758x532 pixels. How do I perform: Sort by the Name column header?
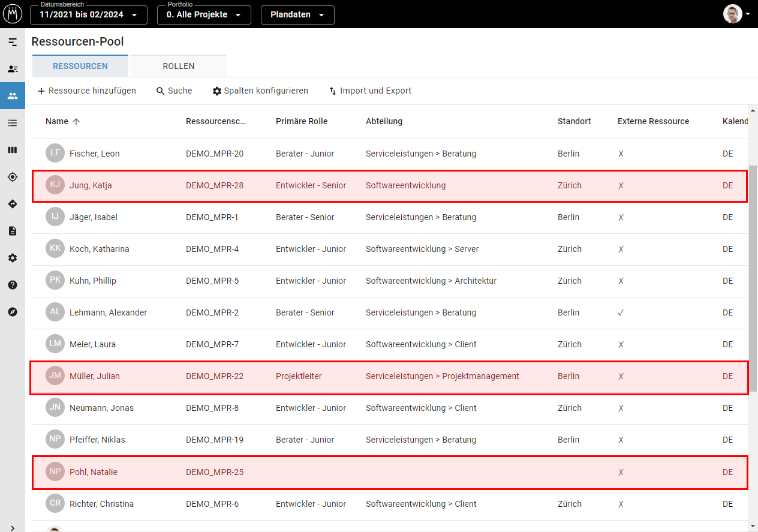tap(58, 121)
